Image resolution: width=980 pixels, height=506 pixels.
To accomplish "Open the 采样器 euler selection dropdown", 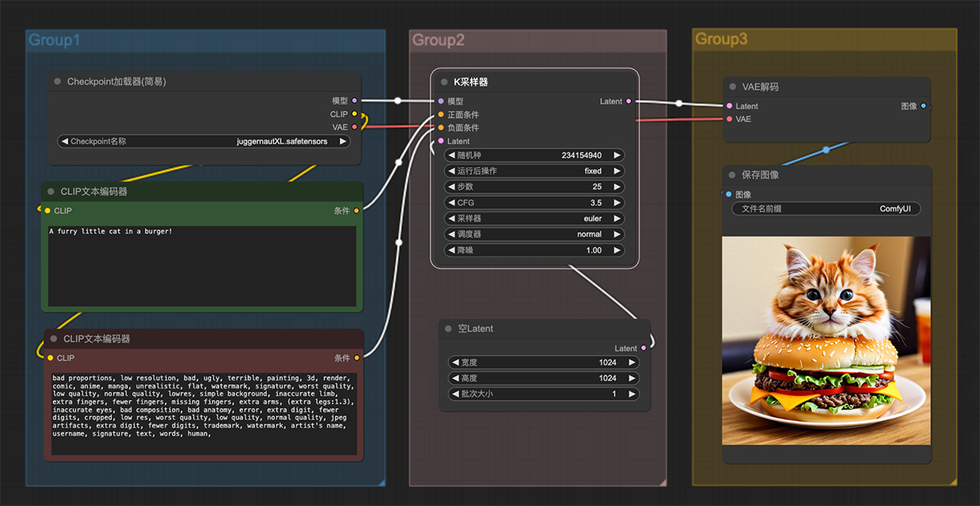I will click(x=535, y=219).
